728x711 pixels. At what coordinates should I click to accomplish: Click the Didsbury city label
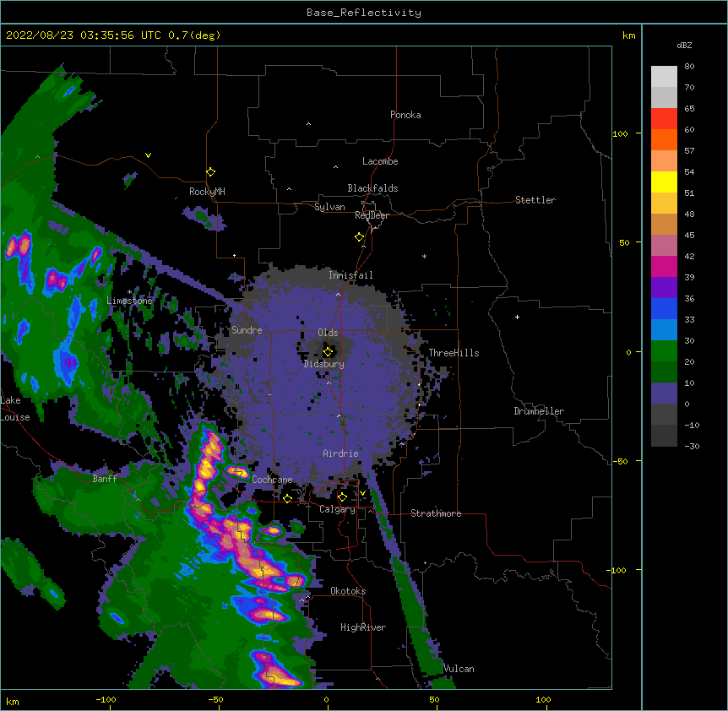(x=324, y=364)
